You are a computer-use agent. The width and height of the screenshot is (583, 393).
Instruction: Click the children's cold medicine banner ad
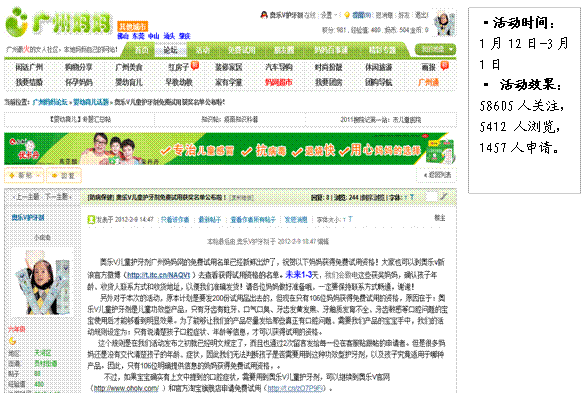(x=230, y=149)
